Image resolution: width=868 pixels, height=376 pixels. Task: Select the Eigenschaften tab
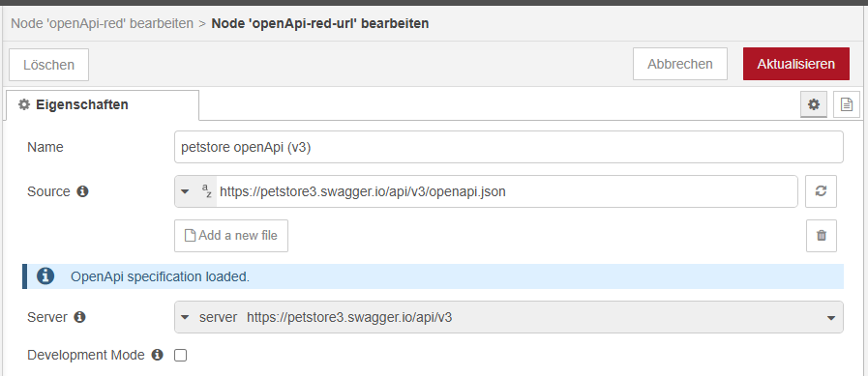[x=103, y=104]
